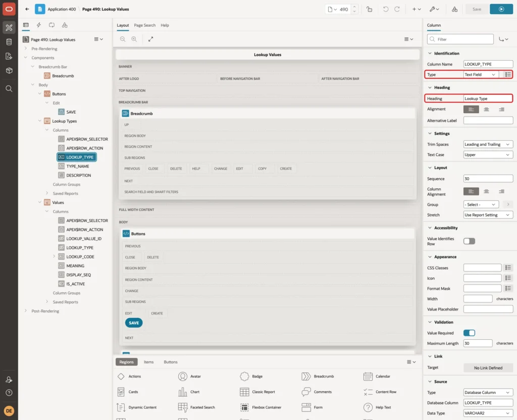Screen dimensions: 517x420
Task: Open Team Development in the sidebar
Action: coord(9,57)
